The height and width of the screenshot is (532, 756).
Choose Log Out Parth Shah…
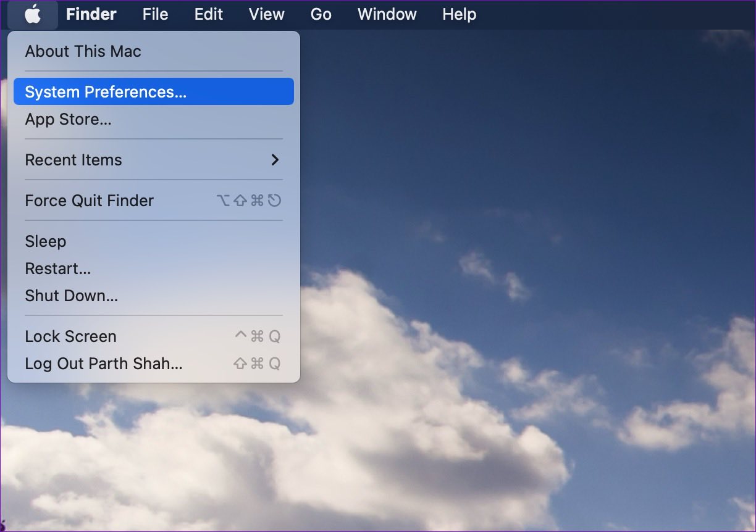pyautogui.click(x=153, y=364)
